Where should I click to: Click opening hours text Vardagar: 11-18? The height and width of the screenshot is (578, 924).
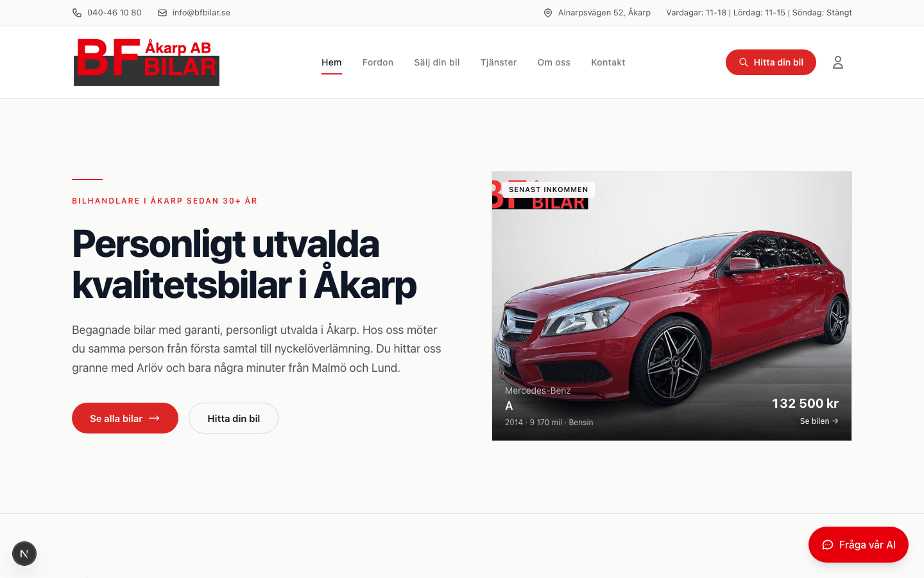point(696,13)
